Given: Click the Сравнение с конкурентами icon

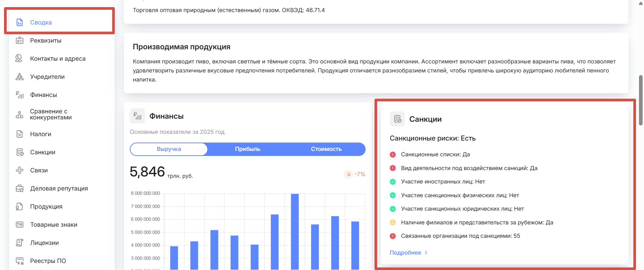Looking at the screenshot, I should click(x=20, y=115).
